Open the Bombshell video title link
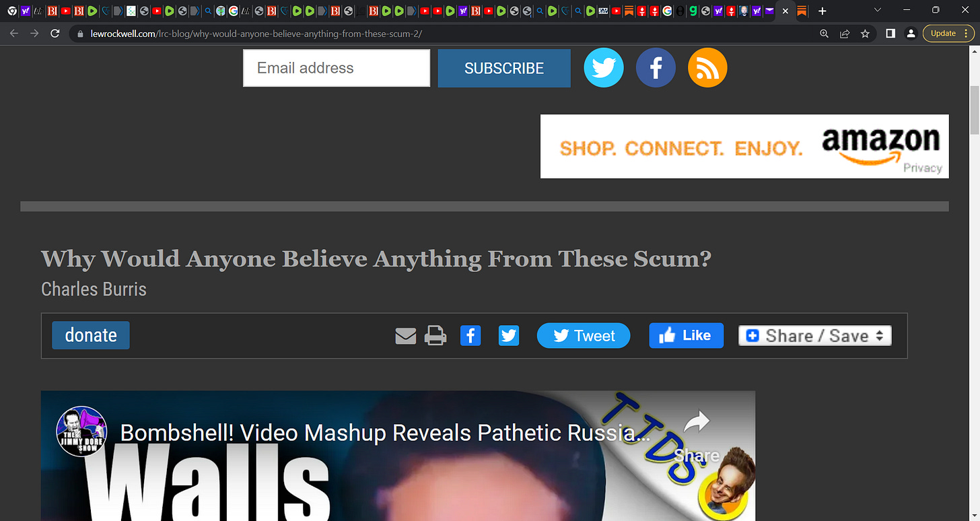The height and width of the screenshot is (521, 980). (x=386, y=432)
